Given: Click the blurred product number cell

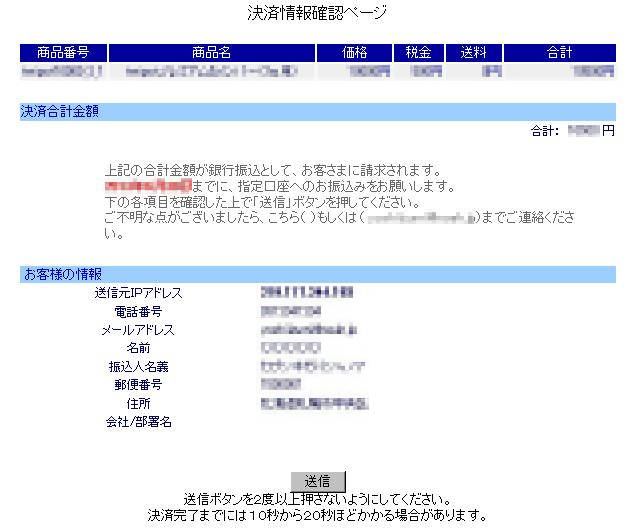Looking at the screenshot, I should 63,72.
